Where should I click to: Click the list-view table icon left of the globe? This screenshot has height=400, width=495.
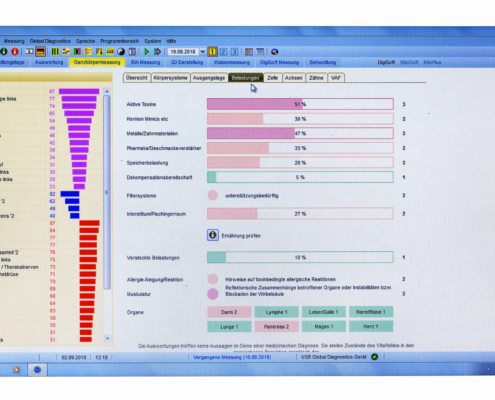click(x=260, y=52)
